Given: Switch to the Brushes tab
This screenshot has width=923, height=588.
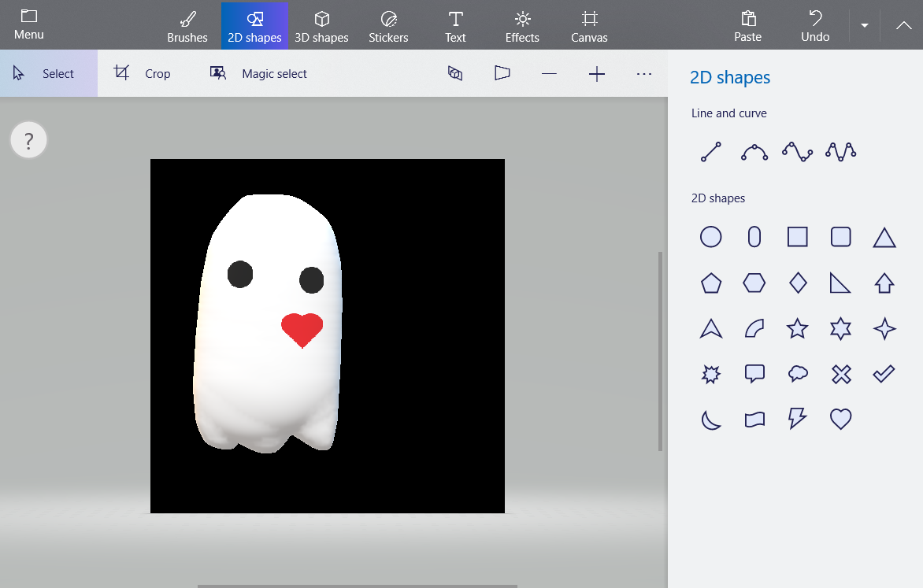Looking at the screenshot, I should (x=187, y=26).
